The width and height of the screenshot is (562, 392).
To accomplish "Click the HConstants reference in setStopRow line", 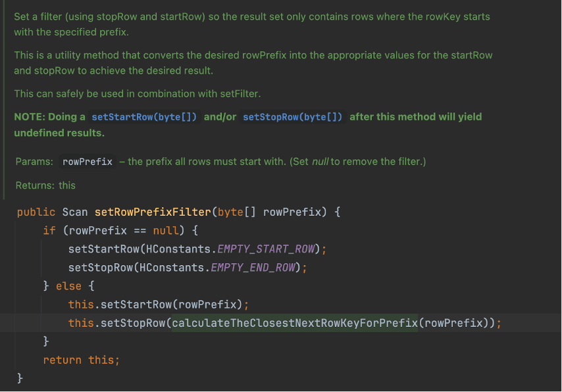I will (x=172, y=268).
